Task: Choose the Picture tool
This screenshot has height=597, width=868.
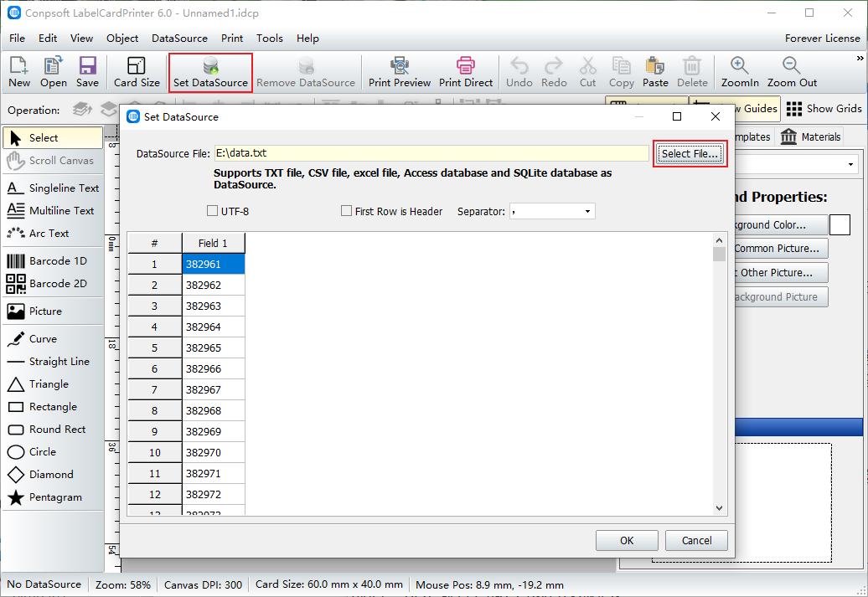Action: click(53, 311)
